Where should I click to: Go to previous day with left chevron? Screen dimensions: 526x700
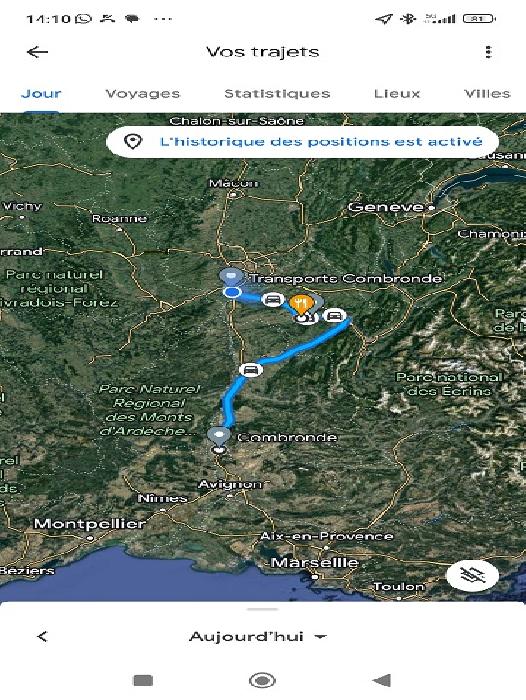pos(42,637)
